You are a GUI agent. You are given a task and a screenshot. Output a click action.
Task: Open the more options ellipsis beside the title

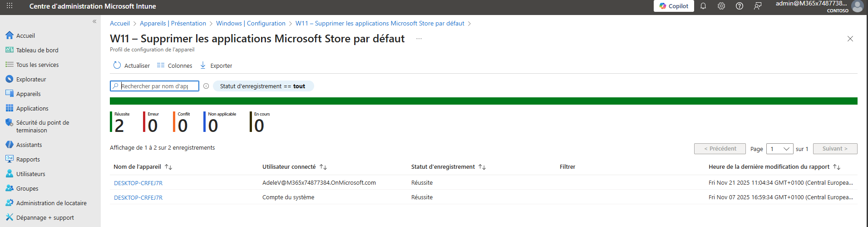[419, 39]
